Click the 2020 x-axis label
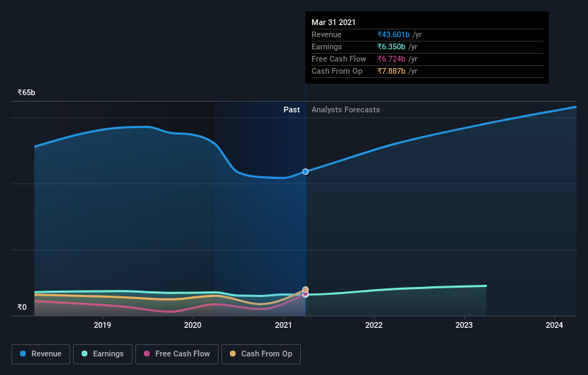The width and height of the screenshot is (588, 375). [x=193, y=325]
